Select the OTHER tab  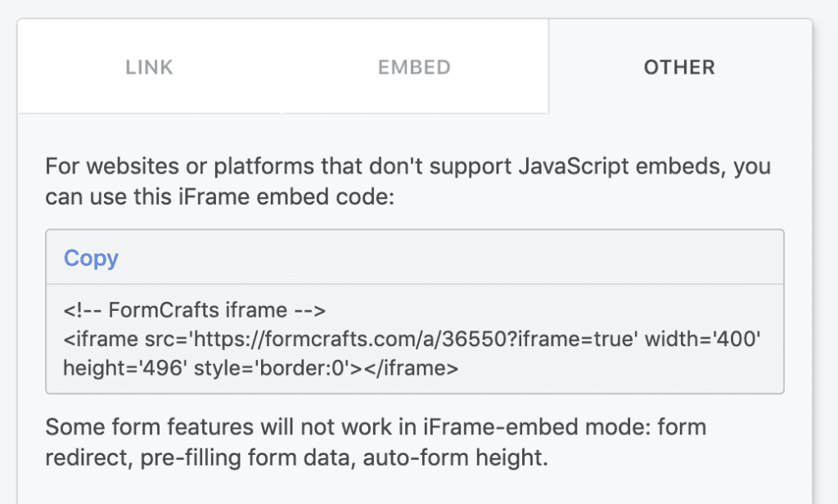tap(679, 67)
